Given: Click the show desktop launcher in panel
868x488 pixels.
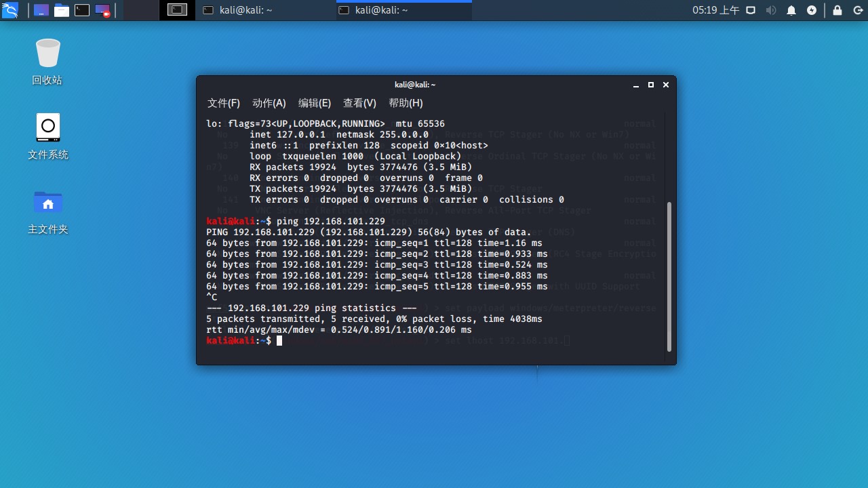Looking at the screenshot, I should 41,10.
